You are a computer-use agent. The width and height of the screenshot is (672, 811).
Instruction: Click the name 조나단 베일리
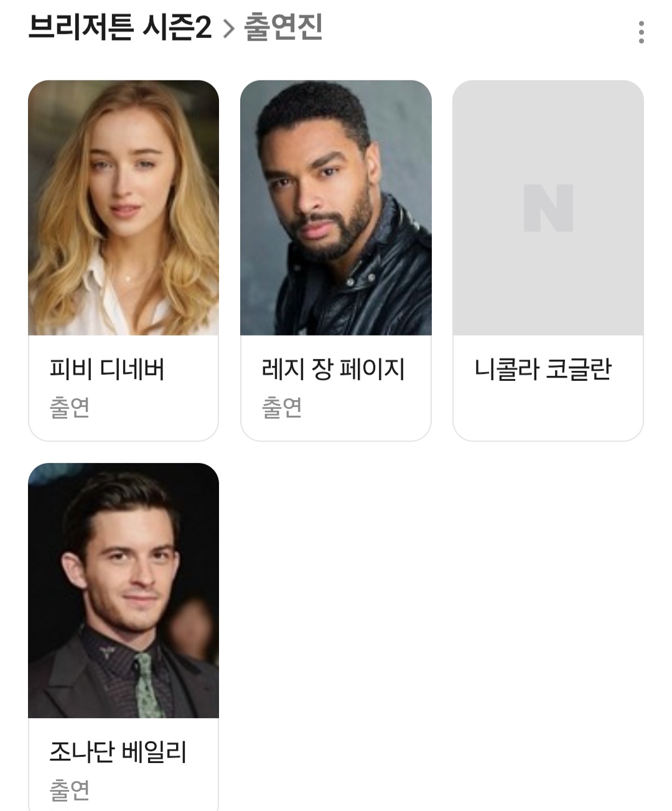[x=118, y=752]
